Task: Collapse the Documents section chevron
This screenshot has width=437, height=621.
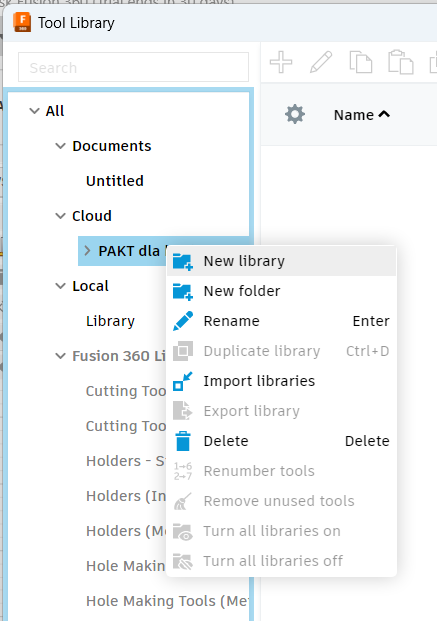Action: (x=60, y=146)
